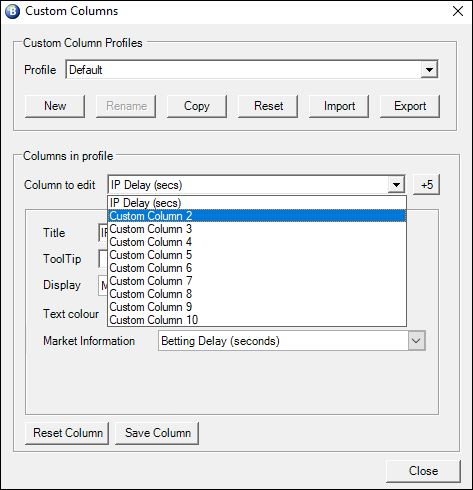473x490 pixels.
Task: Click the Reset Column button
Action: click(x=67, y=433)
